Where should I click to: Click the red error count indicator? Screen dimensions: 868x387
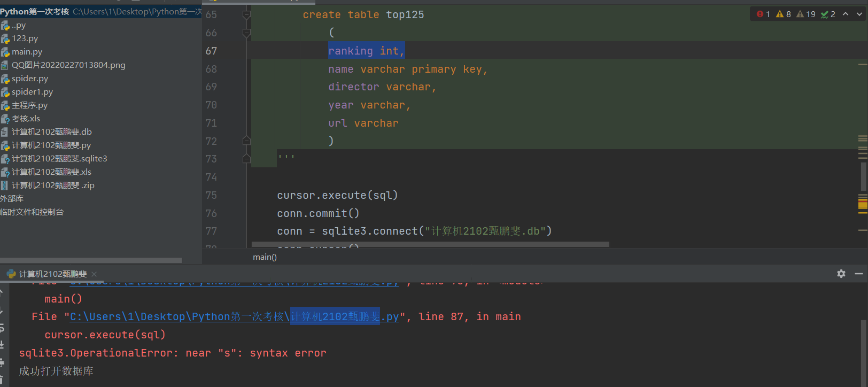(x=763, y=14)
